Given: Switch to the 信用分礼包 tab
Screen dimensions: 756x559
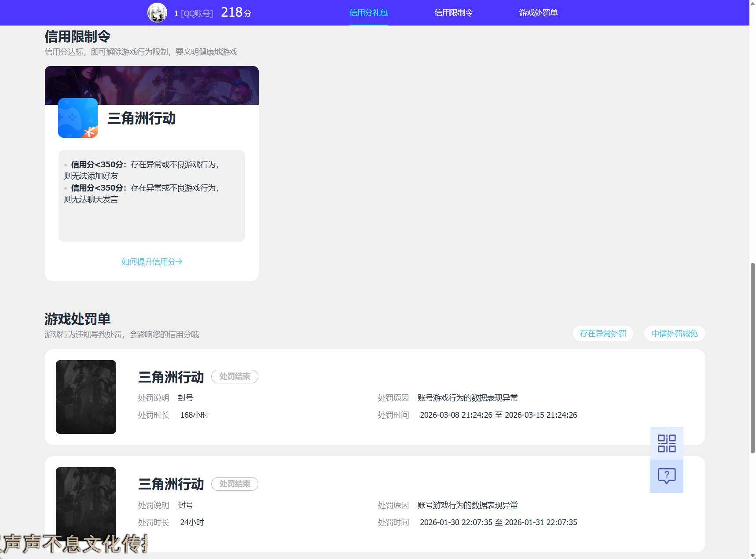Looking at the screenshot, I should [x=369, y=13].
